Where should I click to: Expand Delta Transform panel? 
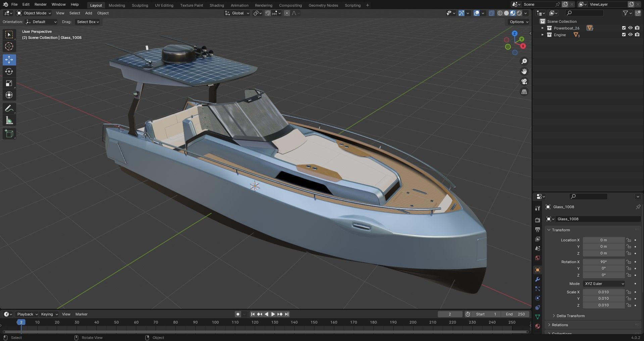[570, 316]
